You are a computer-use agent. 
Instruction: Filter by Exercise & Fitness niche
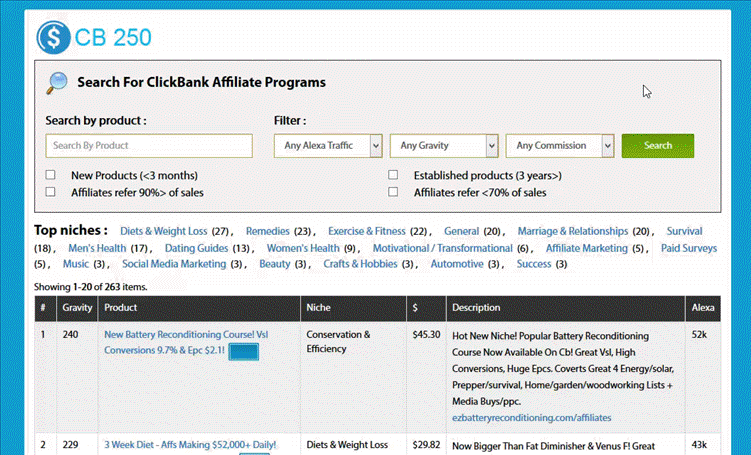coord(366,231)
